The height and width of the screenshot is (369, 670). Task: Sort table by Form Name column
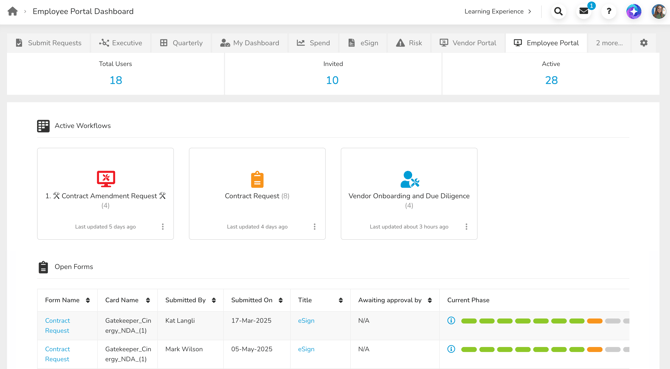tap(88, 300)
